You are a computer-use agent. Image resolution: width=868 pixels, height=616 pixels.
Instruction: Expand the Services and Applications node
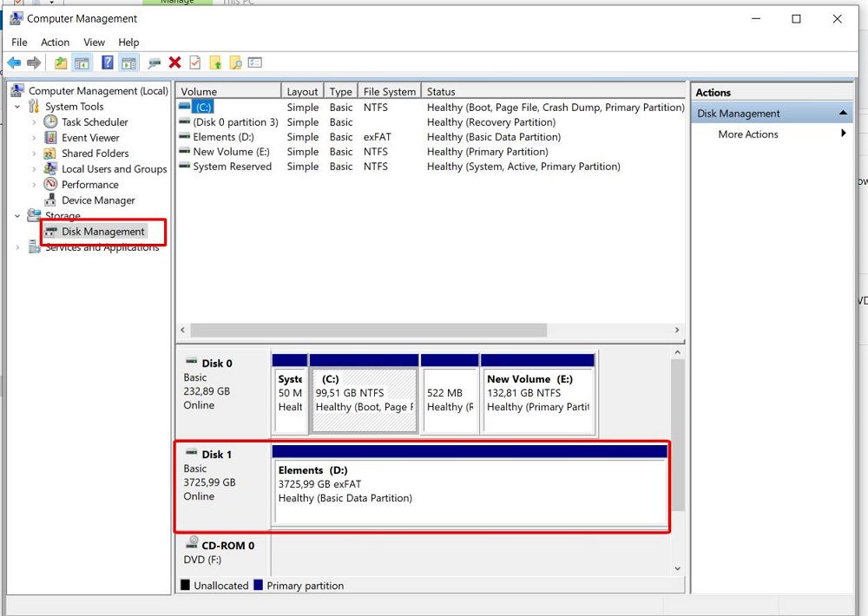point(18,247)
